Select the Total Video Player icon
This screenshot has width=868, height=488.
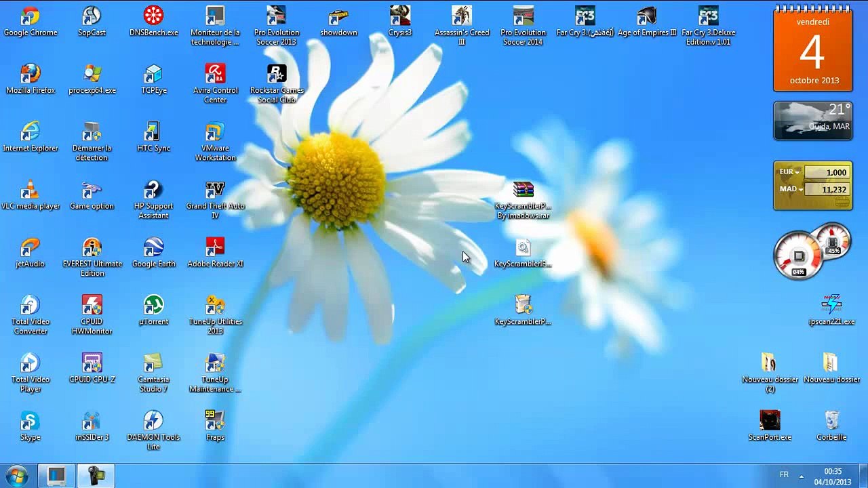point(31,372)
